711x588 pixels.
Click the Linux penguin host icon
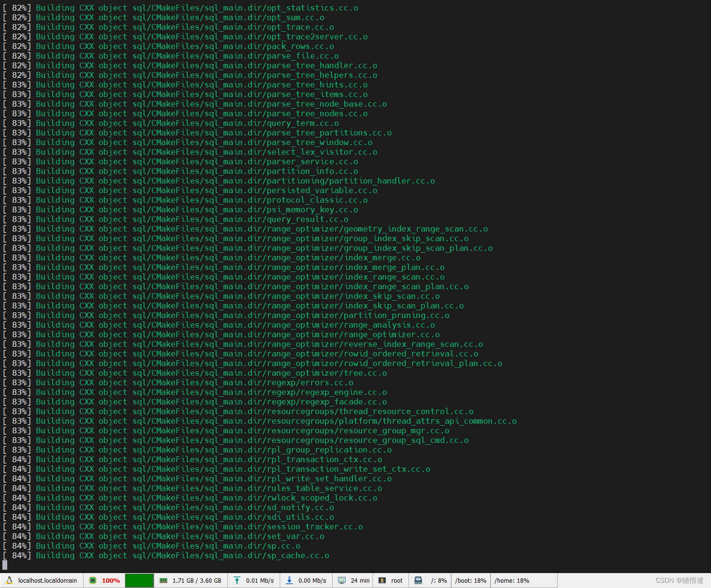pos(9,580)
